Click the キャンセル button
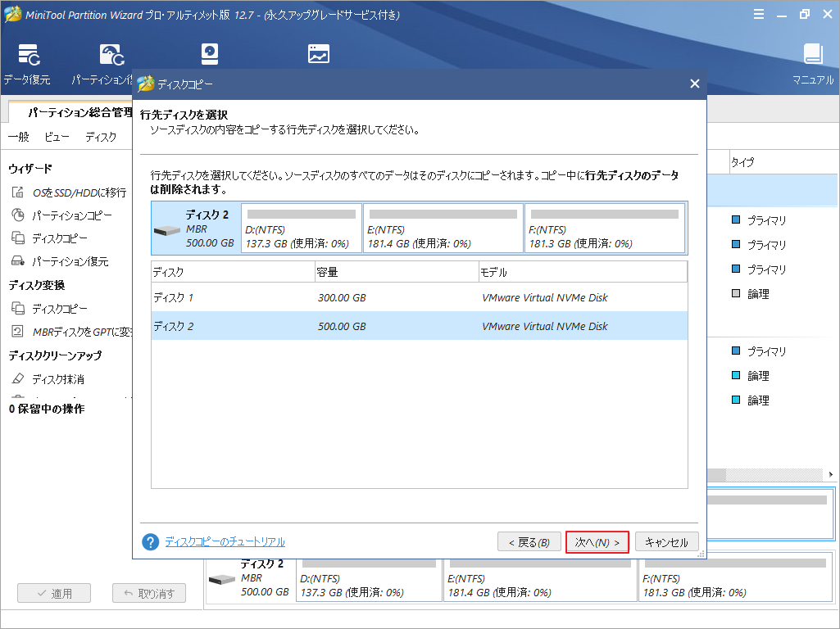 tap(666, 542)
